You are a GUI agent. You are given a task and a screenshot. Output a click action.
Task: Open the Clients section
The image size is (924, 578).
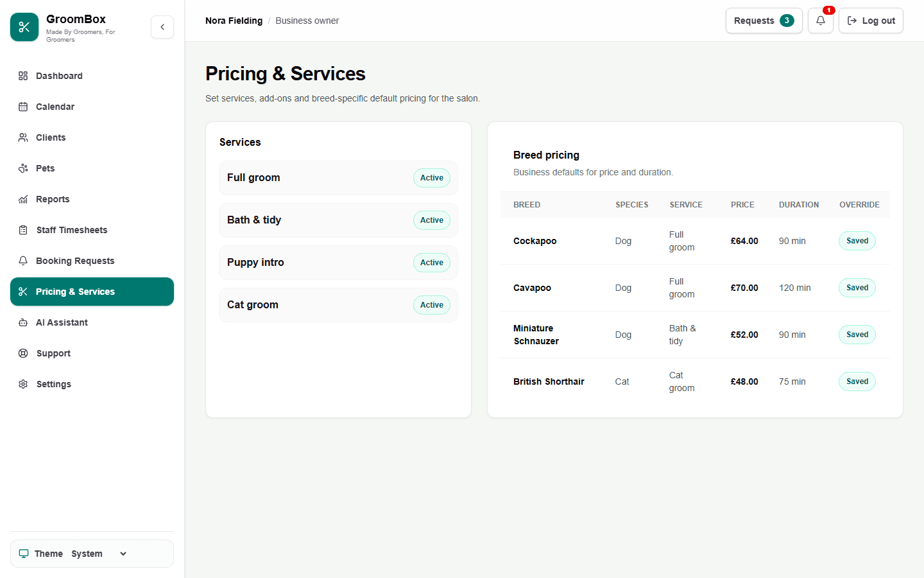(92, 137)
